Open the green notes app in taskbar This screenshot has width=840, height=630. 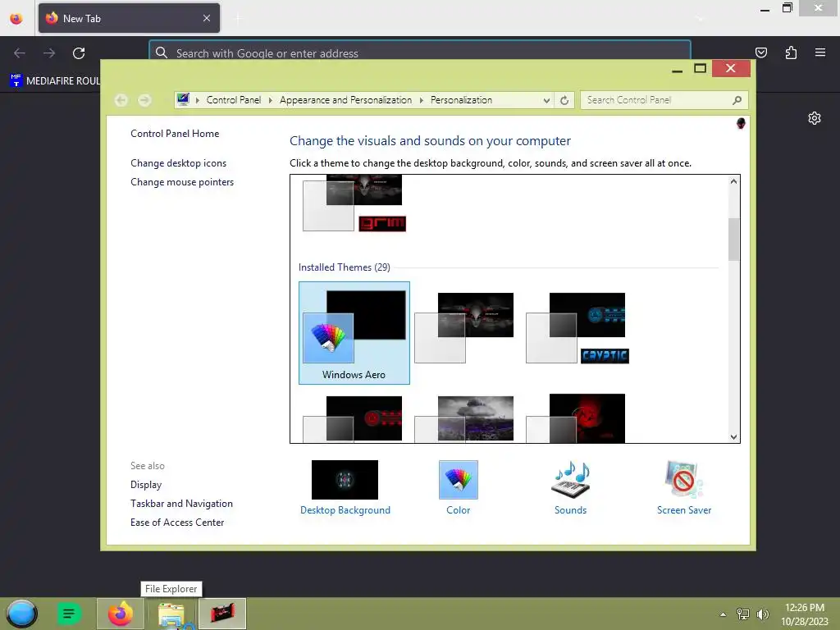click(x=69, y=614)
